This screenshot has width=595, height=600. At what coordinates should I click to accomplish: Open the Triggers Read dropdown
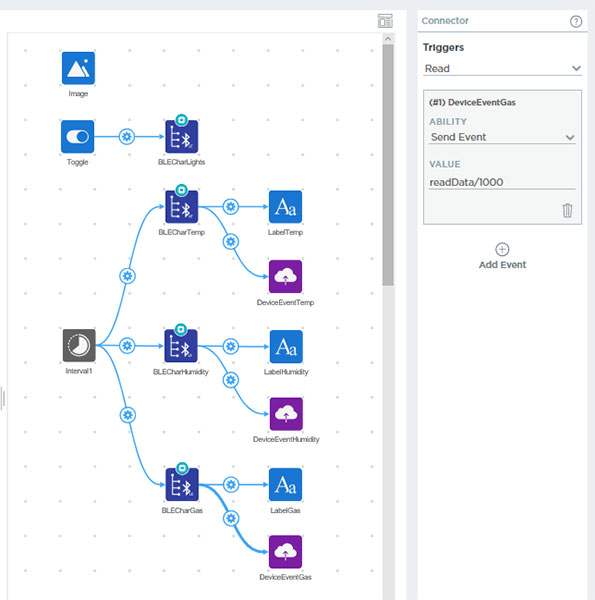pos(502,68)
